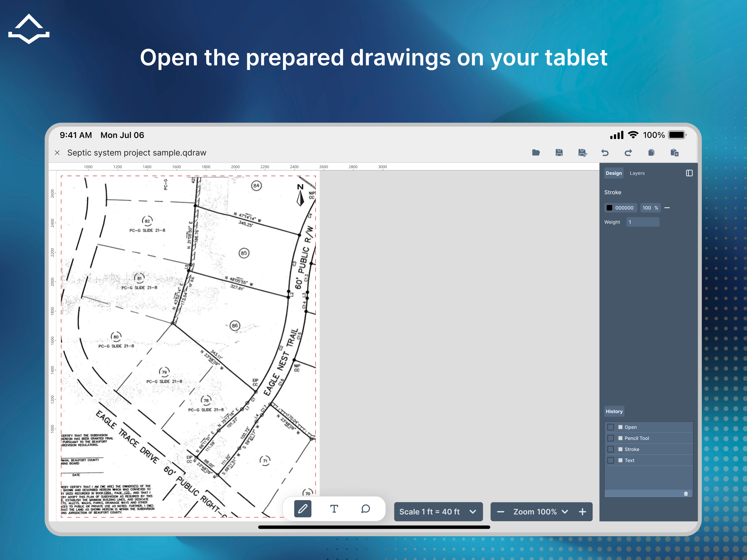Switch to the Layers tab

[x=637, y=173]
